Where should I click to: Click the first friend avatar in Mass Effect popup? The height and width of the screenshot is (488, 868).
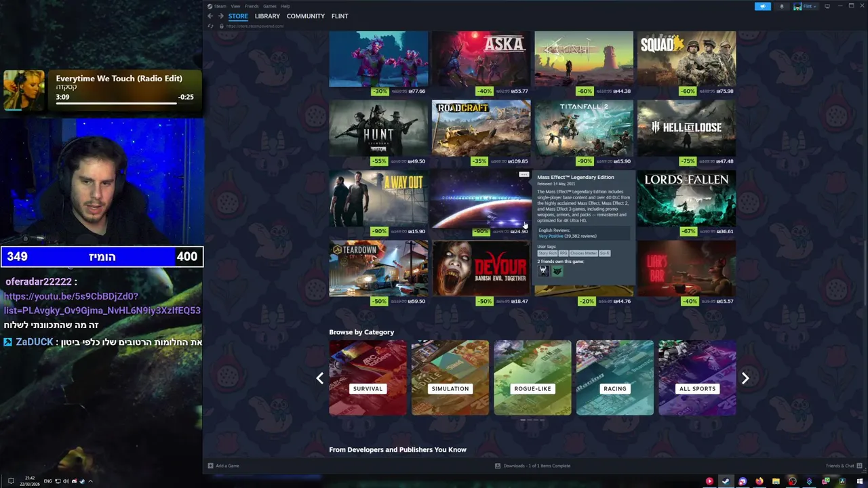pyautogui.click(x=544, y=271)
